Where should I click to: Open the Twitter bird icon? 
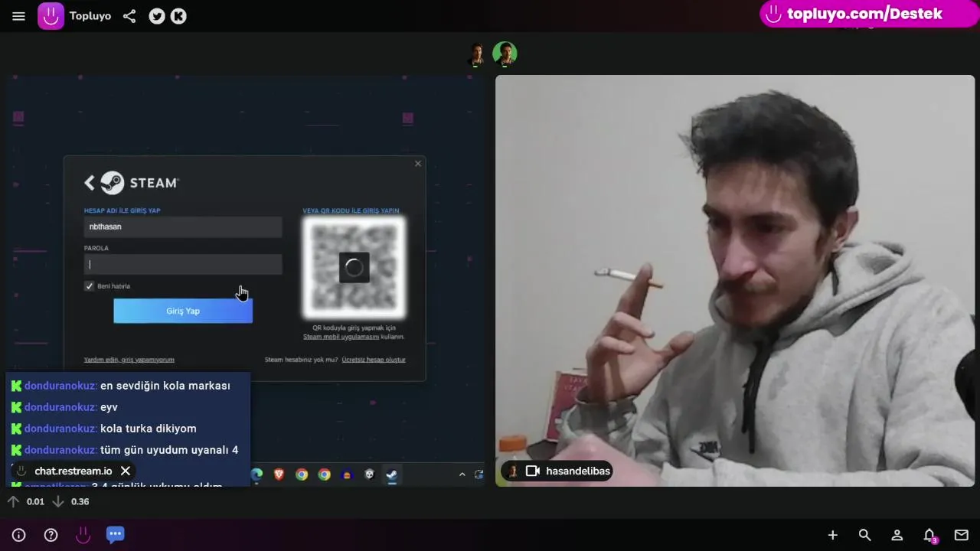point(157,16)
